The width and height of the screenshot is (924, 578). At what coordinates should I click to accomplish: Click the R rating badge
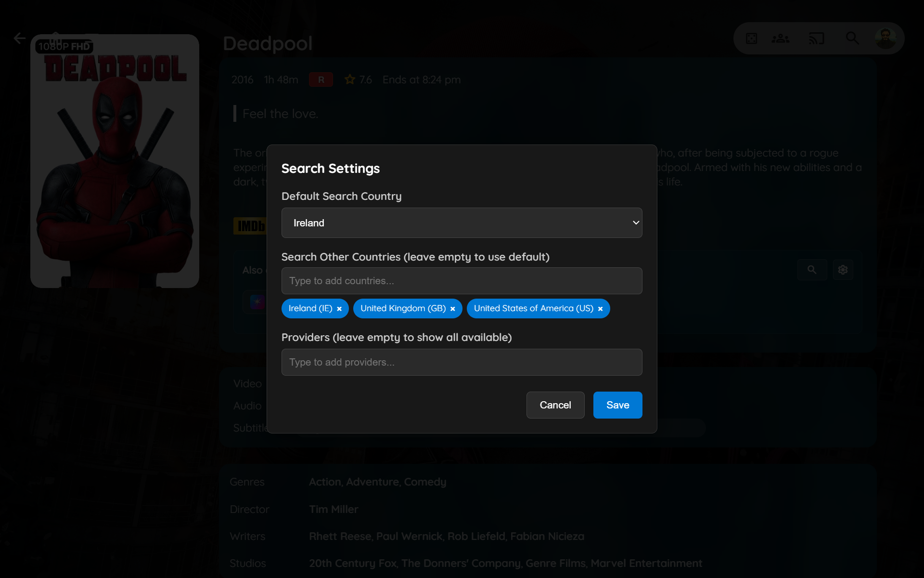coord(321,80)
